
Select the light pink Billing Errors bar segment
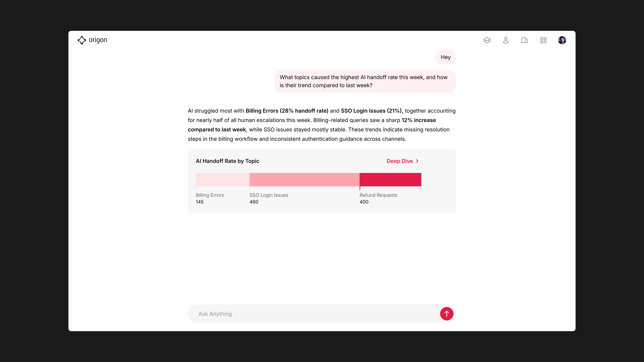[x=223, y=179]
